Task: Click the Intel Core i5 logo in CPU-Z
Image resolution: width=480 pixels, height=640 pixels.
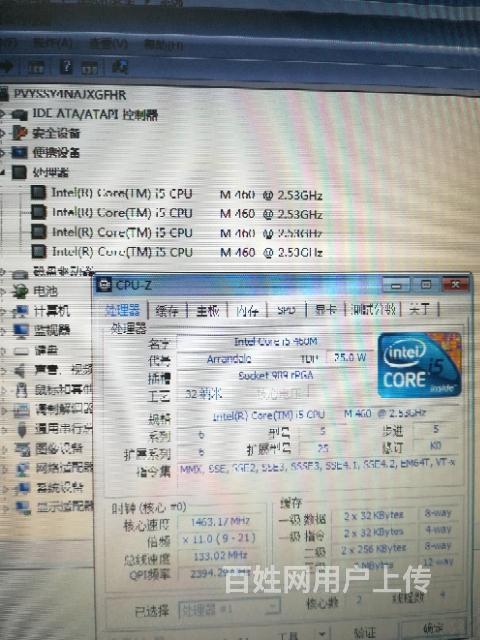Action: (420, 365)
